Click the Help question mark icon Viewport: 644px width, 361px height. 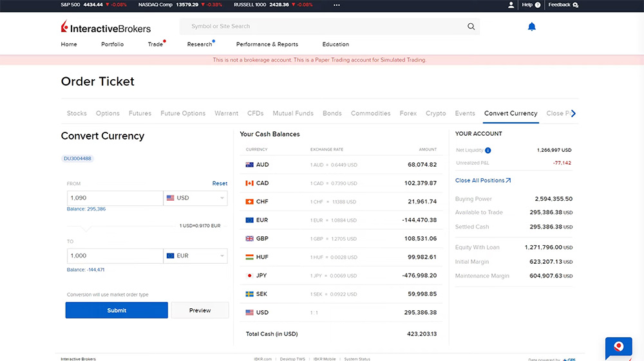pos(538,5)
